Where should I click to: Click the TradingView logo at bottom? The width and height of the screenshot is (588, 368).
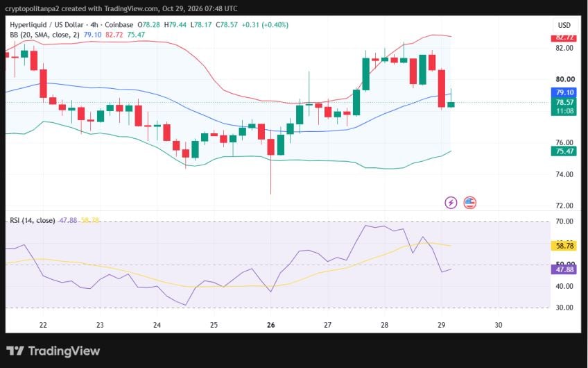pyautogui.click(x=53, y=351)
